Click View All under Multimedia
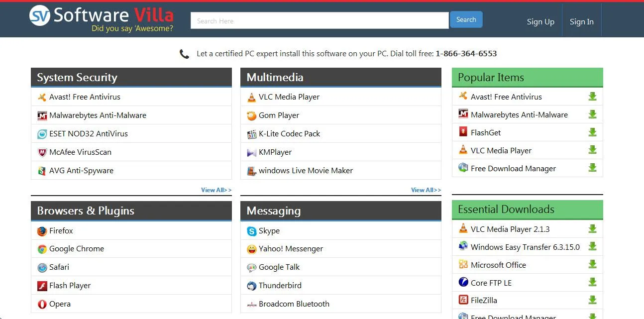The height and width of the screenshot is (319, 644). [426, 190]
